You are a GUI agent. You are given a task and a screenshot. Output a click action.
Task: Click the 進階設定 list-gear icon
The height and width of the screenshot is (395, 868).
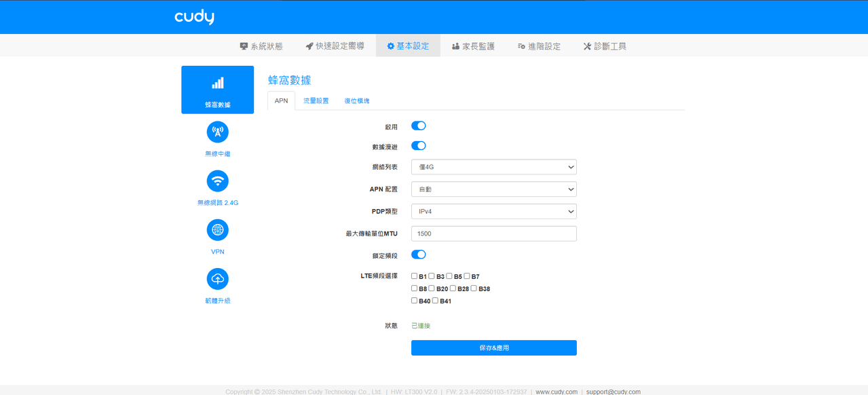(521, 46)
